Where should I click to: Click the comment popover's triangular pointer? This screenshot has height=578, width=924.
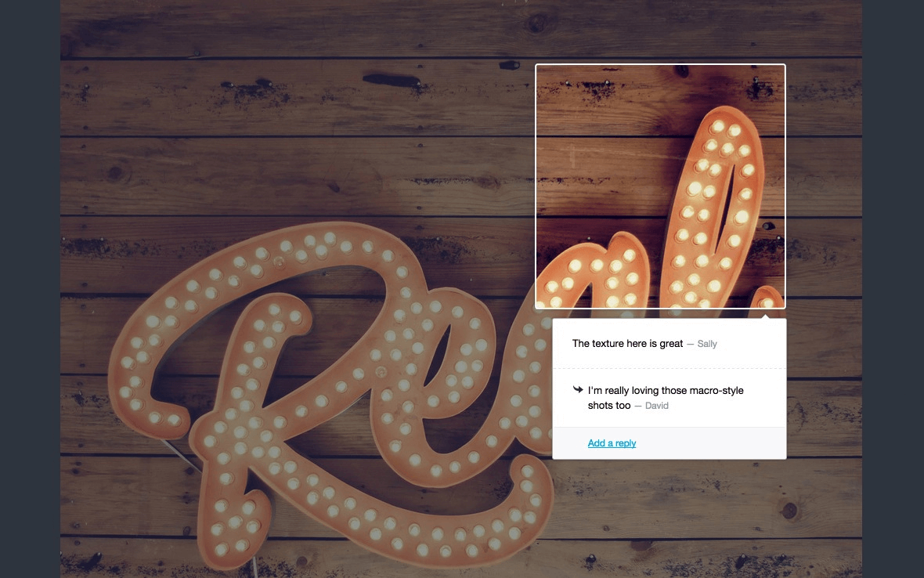(x=765, y=316)
